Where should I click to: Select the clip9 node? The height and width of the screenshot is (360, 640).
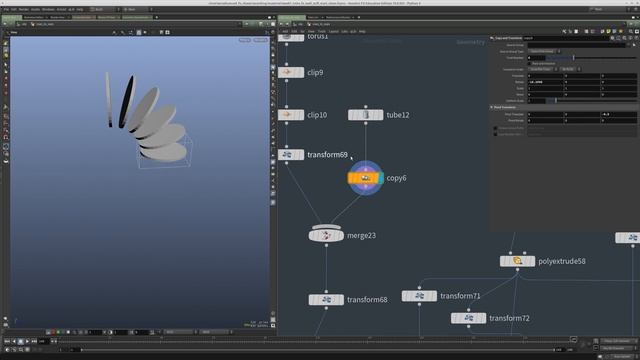[291, 72]
